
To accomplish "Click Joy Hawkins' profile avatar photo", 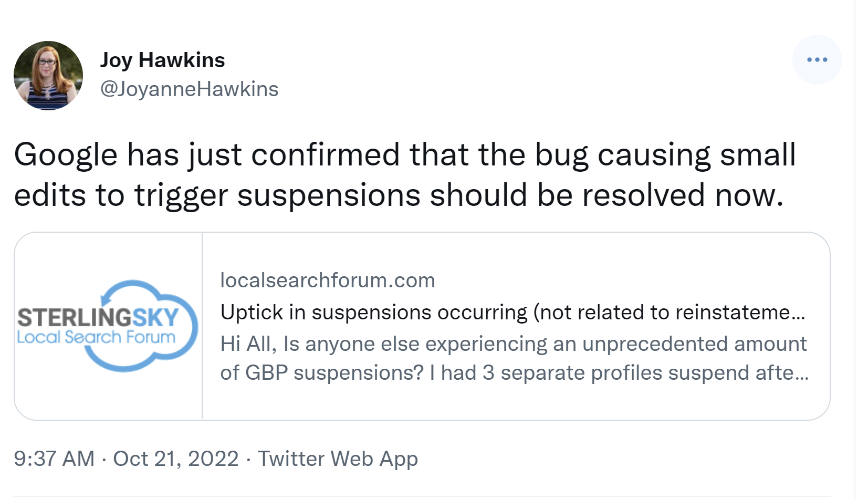I will (x=48, y=76).
